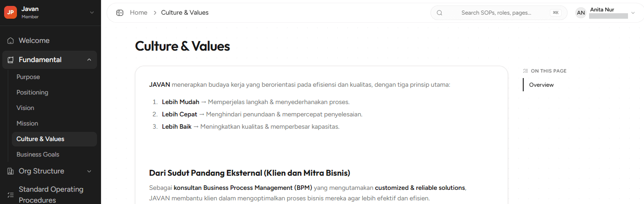Open the Anita Nur account dropdown
Viewport: 644px width, 204px height.
[x=633, y=13]
